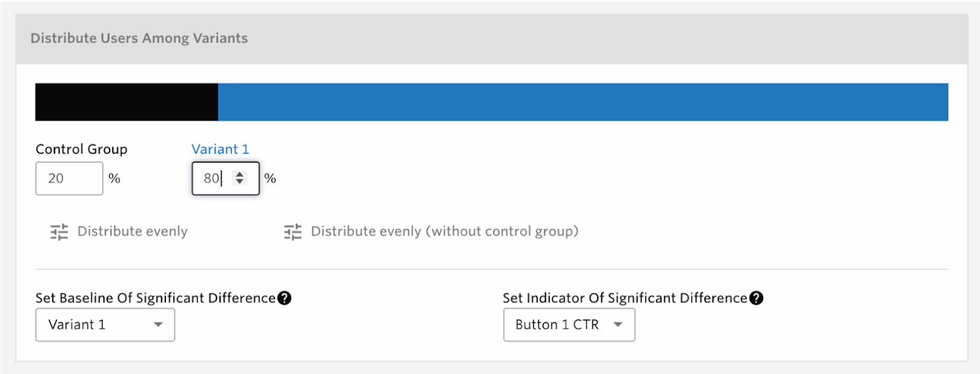Image resolution: width=980 pixels, height=374 pixels.
Task: Click the Distribute Users Among Variants header
Action: 139,38
